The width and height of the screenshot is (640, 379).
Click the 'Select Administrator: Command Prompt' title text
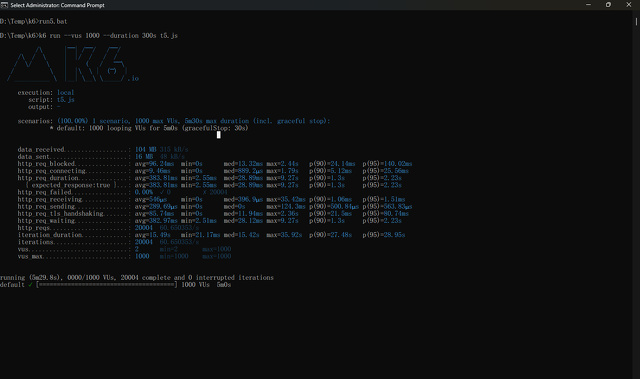click(58, 5)
